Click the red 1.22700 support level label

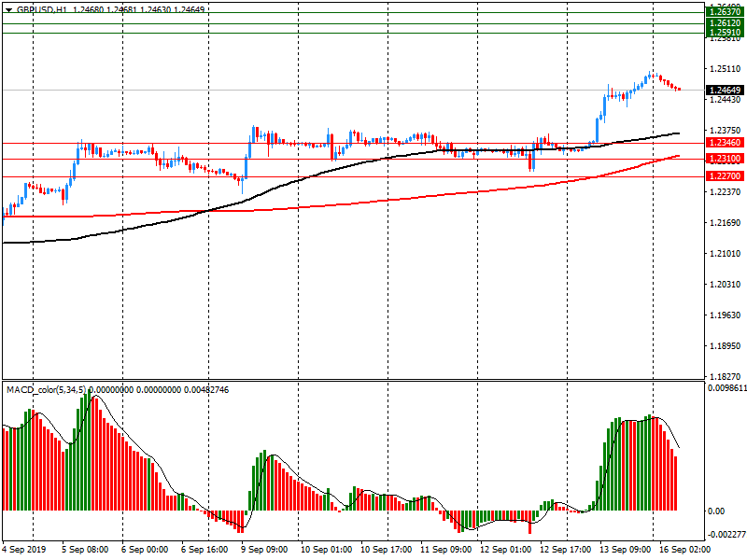pos(725,176)
